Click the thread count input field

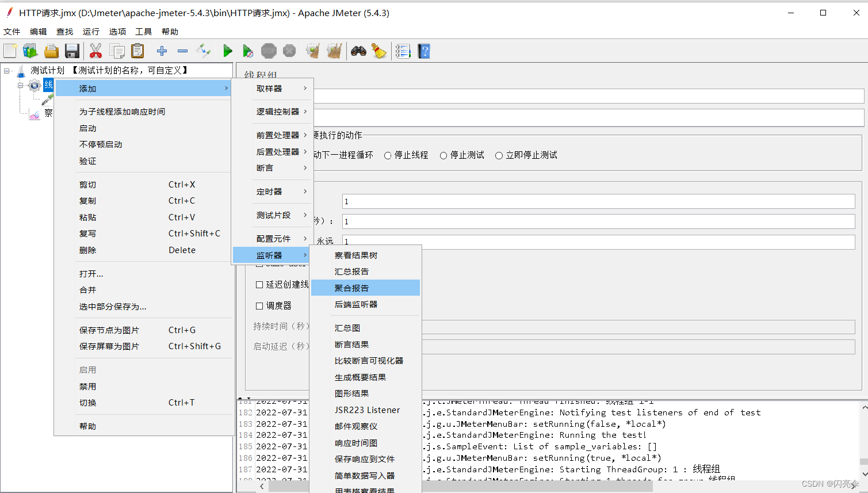click(598, 201)
